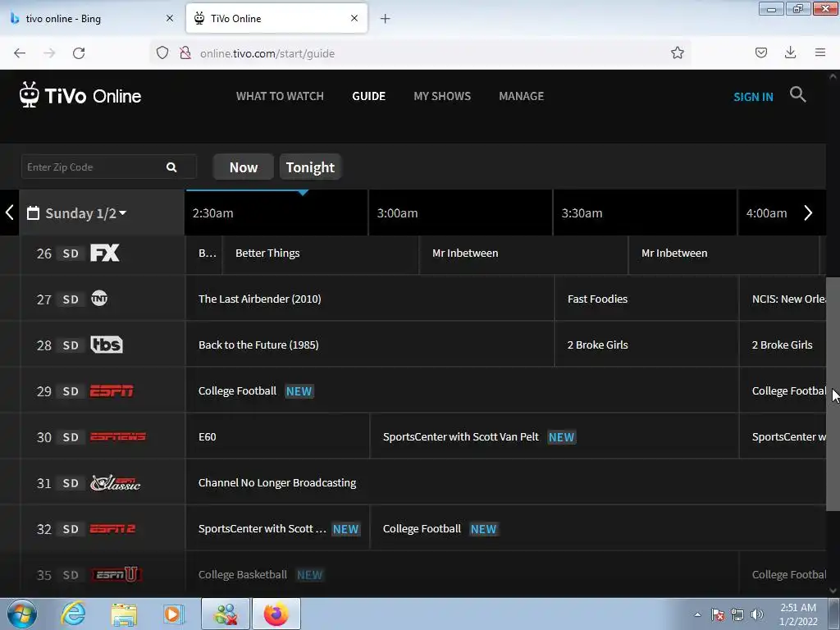Open the Pocket save icon
Image resolution: width=840 pixels, height=630 pixels.
pos(760,52)
